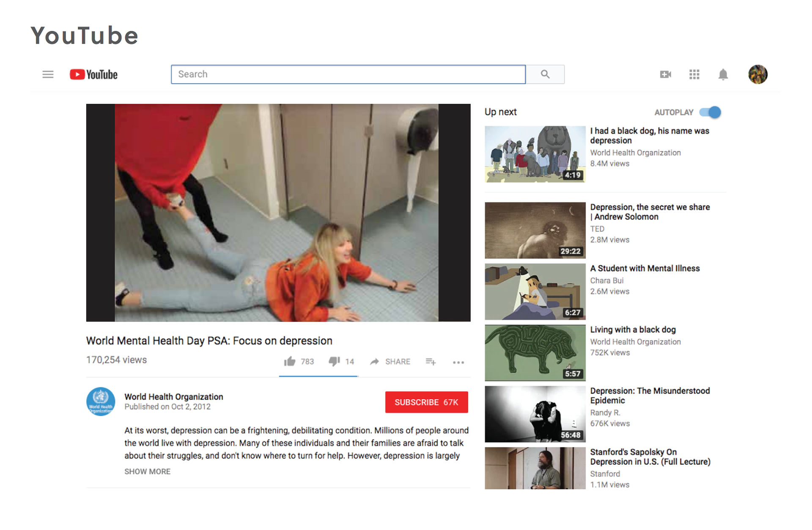Expand description with SHOW MORE
Image resolution: width=812 pixels, height=530 pixels.
pos(147,471)
